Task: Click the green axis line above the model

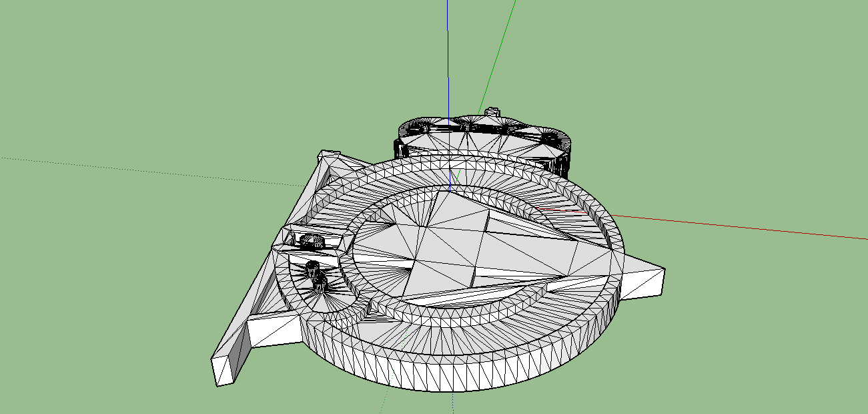Action: [497, 55]
